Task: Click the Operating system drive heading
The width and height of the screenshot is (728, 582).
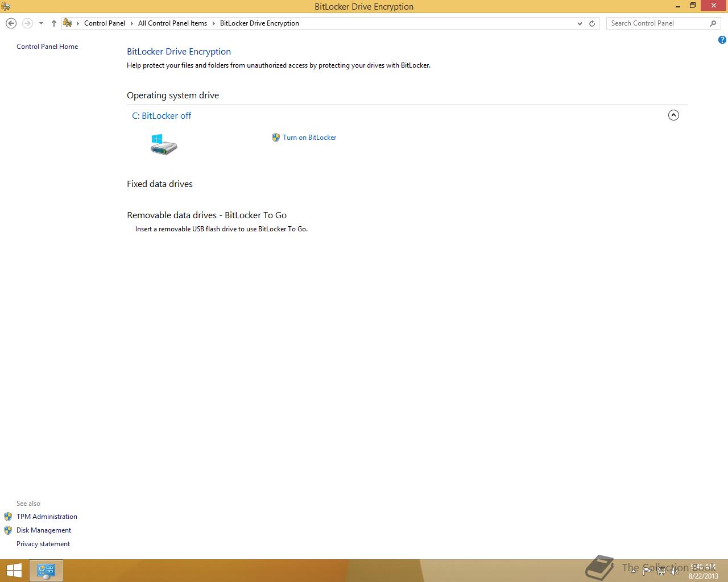Action: pos(173,95)
